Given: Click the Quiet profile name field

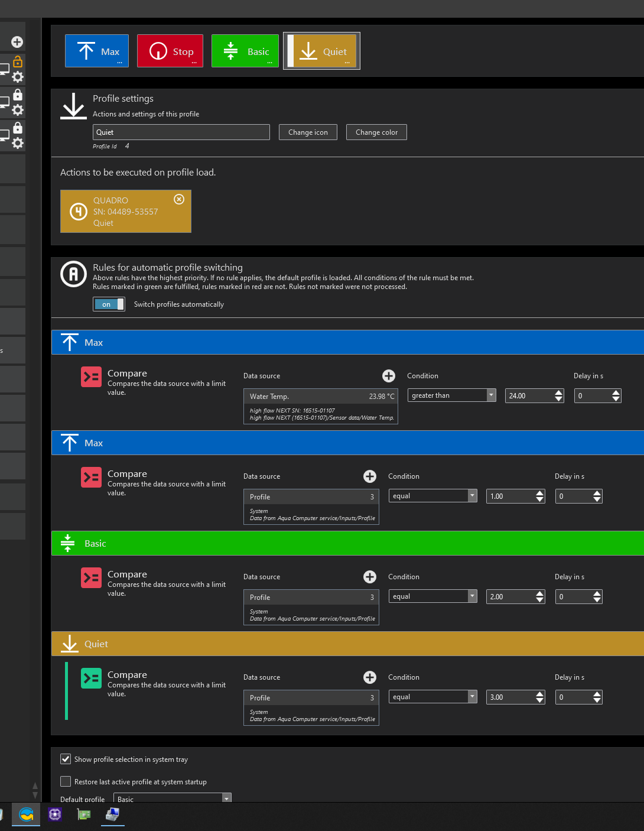Looking at the screenshot, I should [x=181, y=132].
